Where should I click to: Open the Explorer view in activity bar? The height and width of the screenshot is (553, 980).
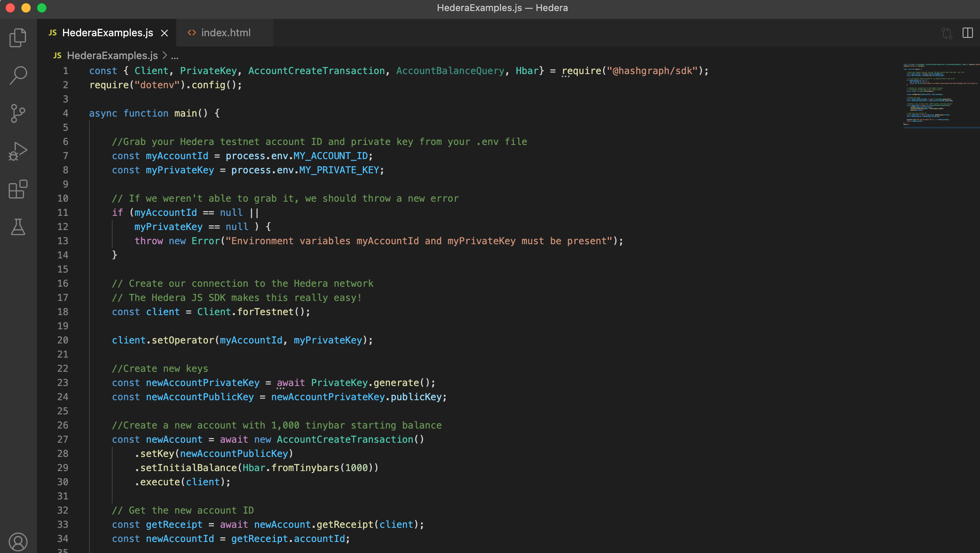pos(18,37)
